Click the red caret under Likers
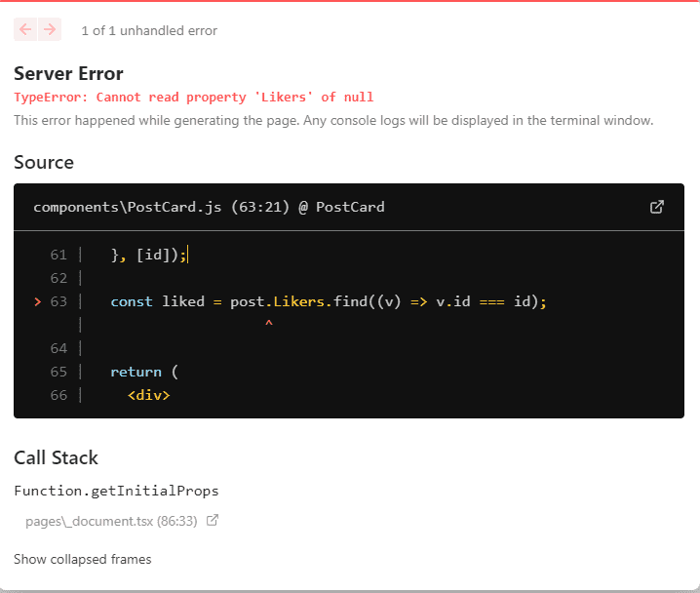Screen dimensions: 700x593 tap(269, 323)
